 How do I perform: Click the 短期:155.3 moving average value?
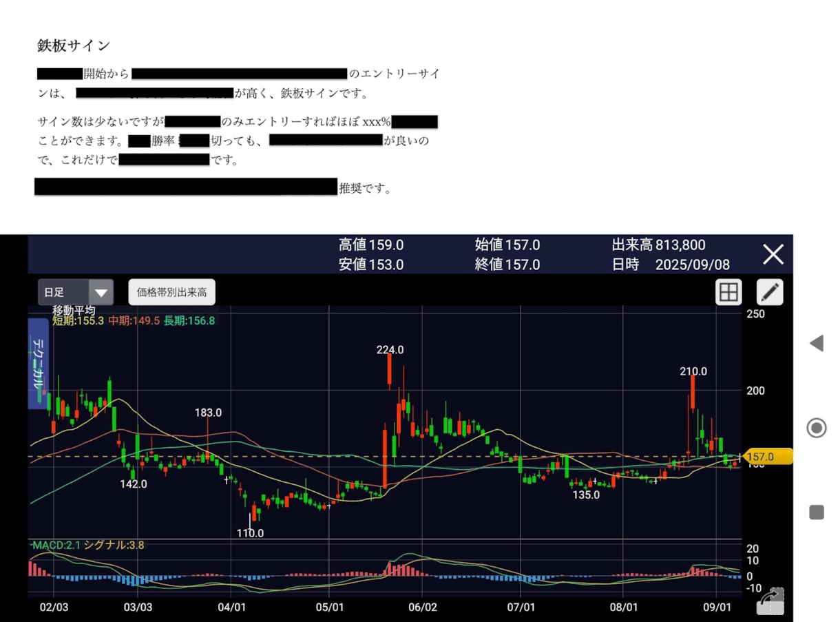78,321
